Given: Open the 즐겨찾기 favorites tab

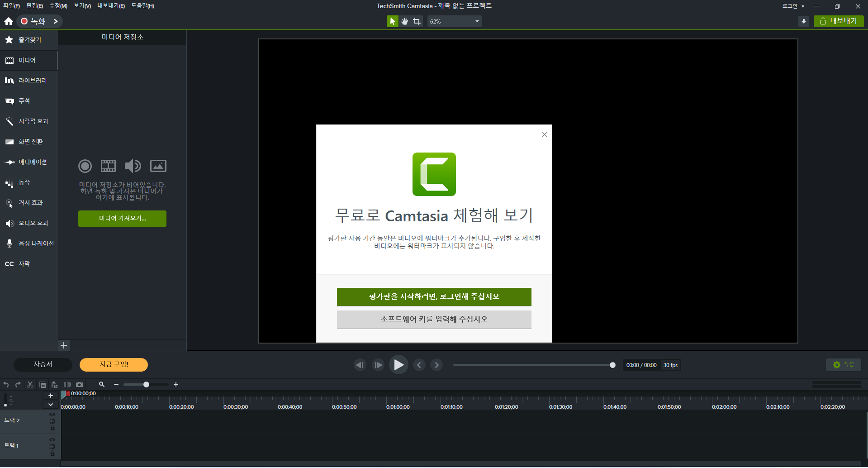Looking at the screenshot, I should (29, 40).
